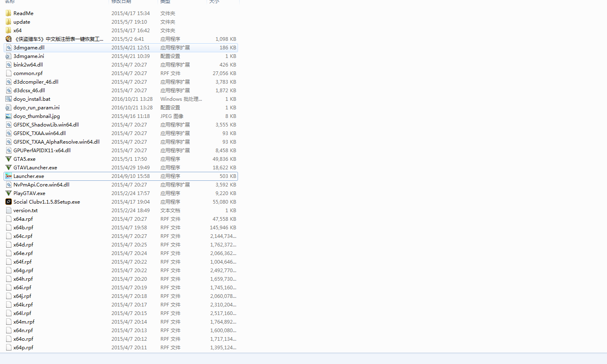This screenshot has width=607, height=364.
Task: Select the x64b.rpf file icon
Action: tap(9, 227)
